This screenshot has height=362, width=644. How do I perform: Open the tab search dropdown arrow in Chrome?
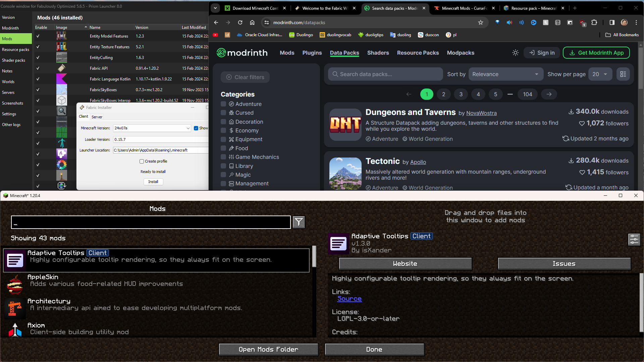[215, 8]
